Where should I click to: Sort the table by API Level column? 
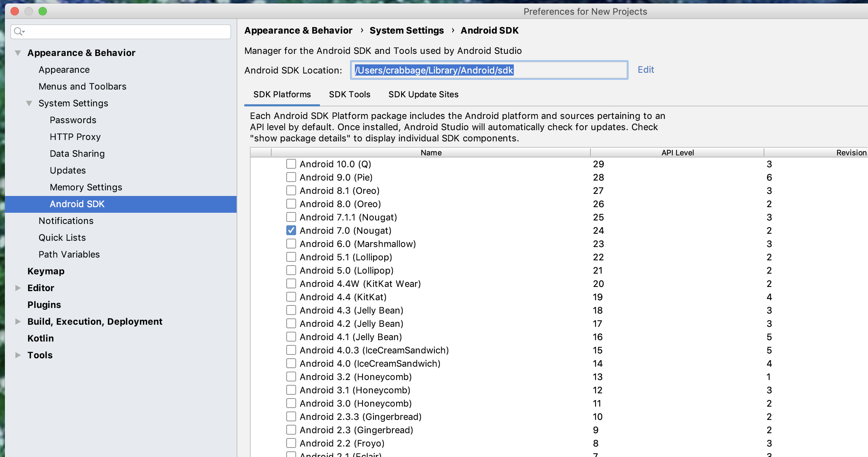click(677, 153)
